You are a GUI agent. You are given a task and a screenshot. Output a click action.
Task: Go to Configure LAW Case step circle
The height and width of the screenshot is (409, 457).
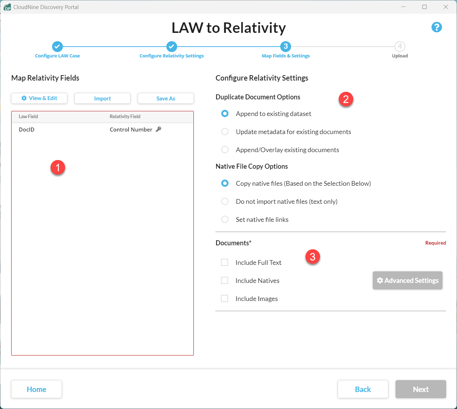57,46
